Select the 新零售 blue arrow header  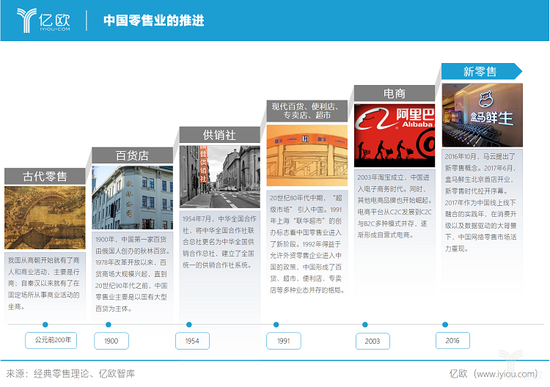pyautogui.click(x=481, y=72)
